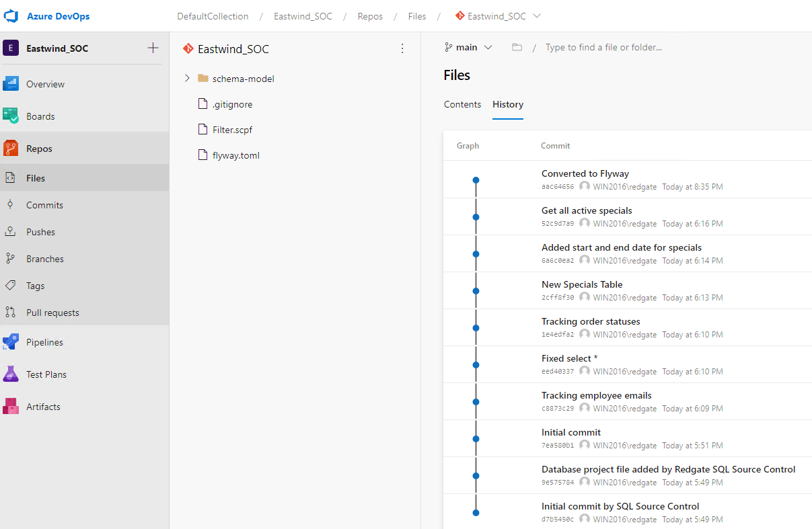Expand the schema-model folder chevron

point(187,79)
